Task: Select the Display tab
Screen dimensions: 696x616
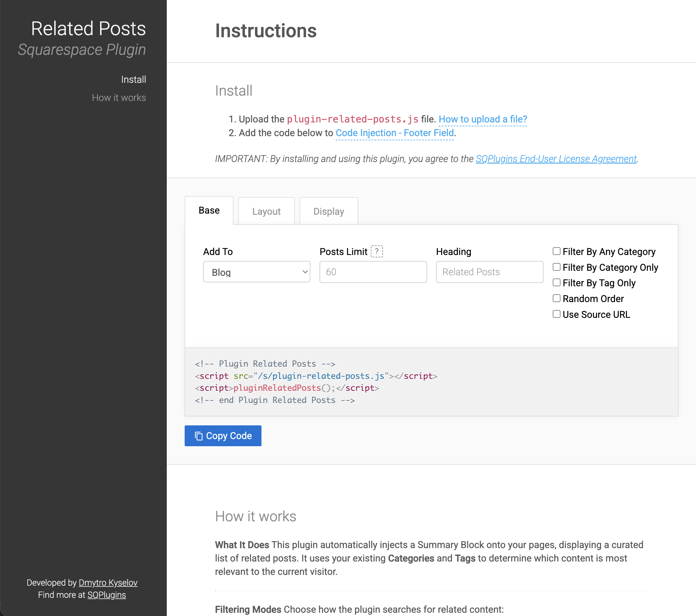Action: click(x=328, y=211)
